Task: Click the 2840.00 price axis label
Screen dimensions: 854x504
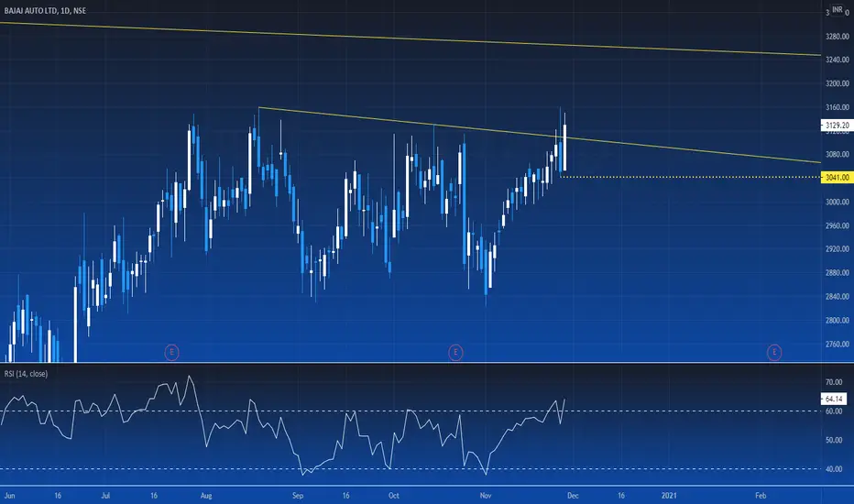Action: pyautogui.click(x=838, y=296)
